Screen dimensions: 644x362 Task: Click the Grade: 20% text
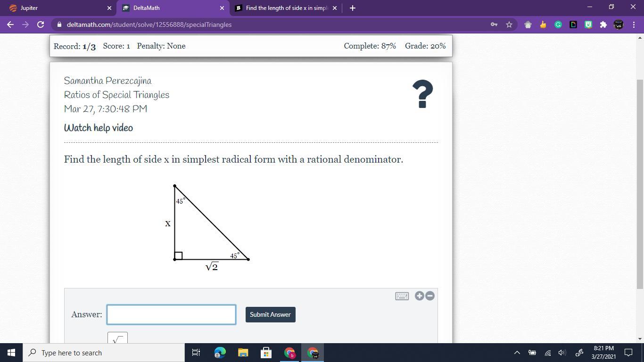pyautogui.click(x=425, y=46)
